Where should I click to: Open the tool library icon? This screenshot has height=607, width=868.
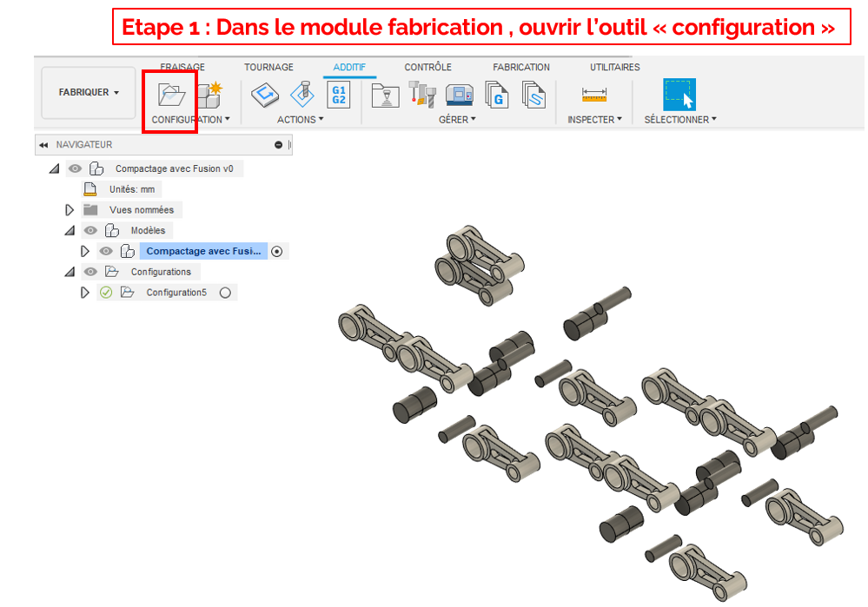422,95
